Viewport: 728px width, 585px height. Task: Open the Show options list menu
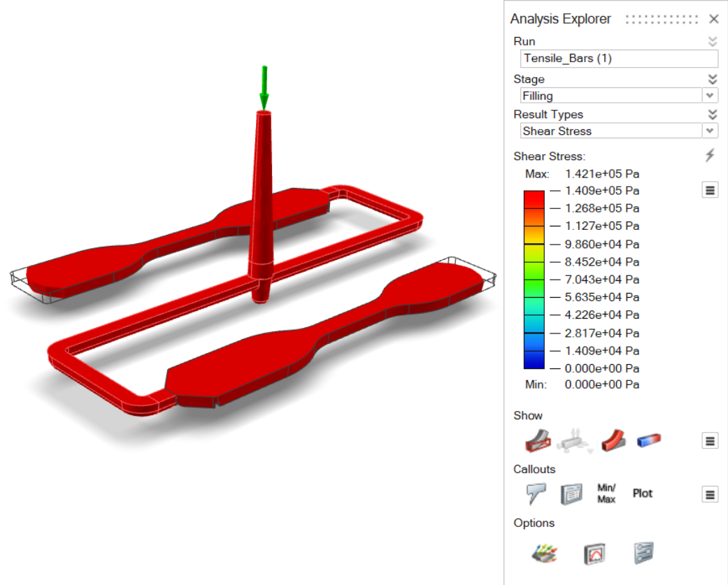[710, 441]
